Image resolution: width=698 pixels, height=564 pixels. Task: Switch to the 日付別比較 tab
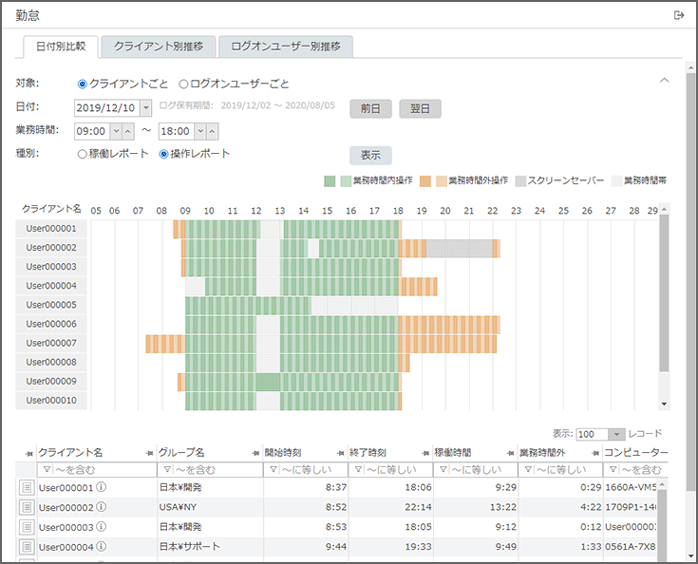coord(61,47)
